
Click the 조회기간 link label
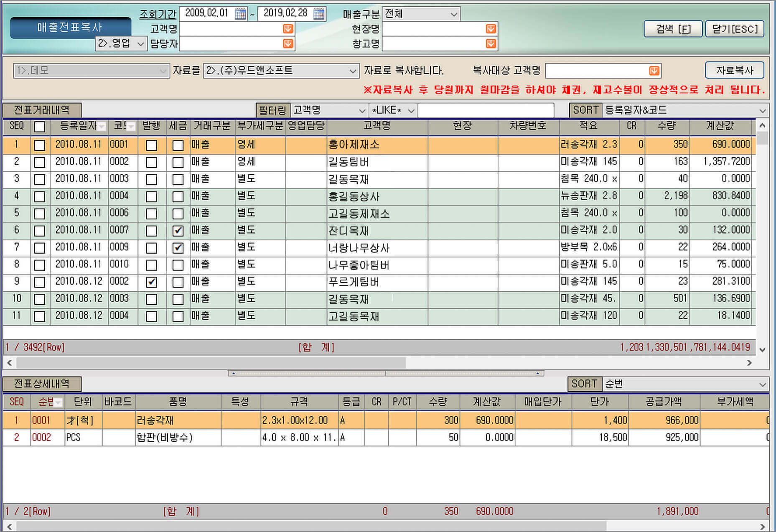tap(158, 14)
